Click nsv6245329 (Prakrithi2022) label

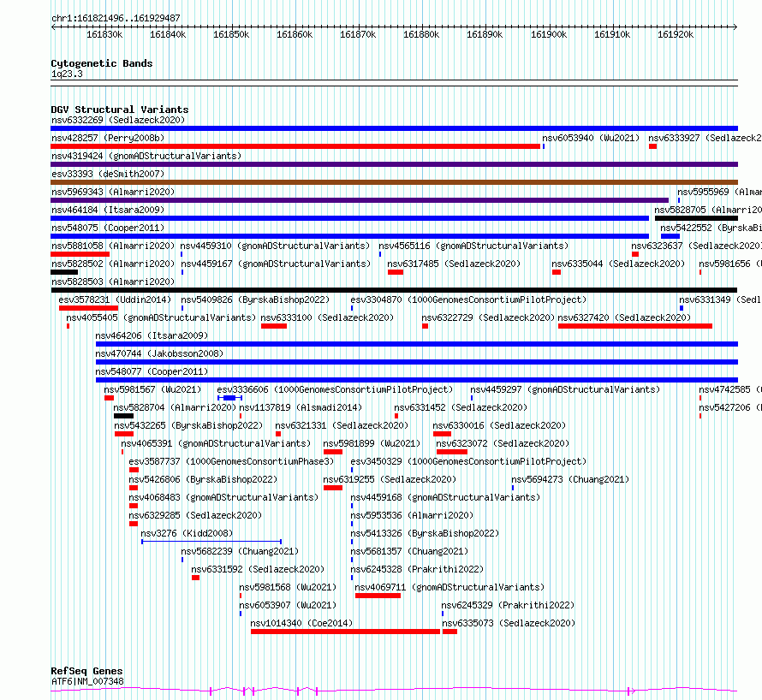(x=508, y=605)
